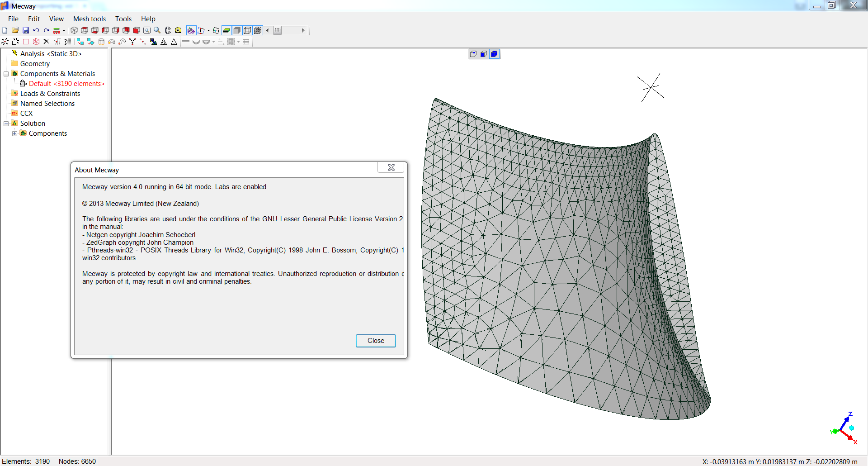868x466 pixels.
Task: Toggle the first small cube icon atop viewport
Action: click(x=473, y=54)
